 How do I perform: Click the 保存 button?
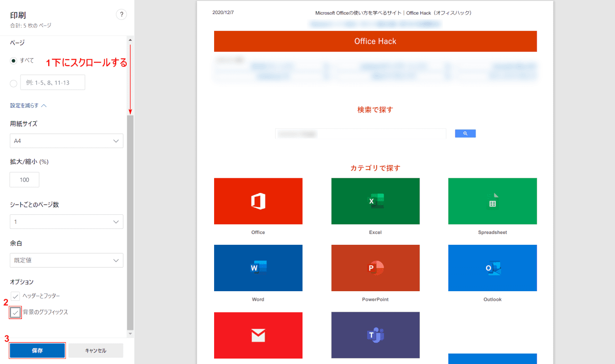37,351
